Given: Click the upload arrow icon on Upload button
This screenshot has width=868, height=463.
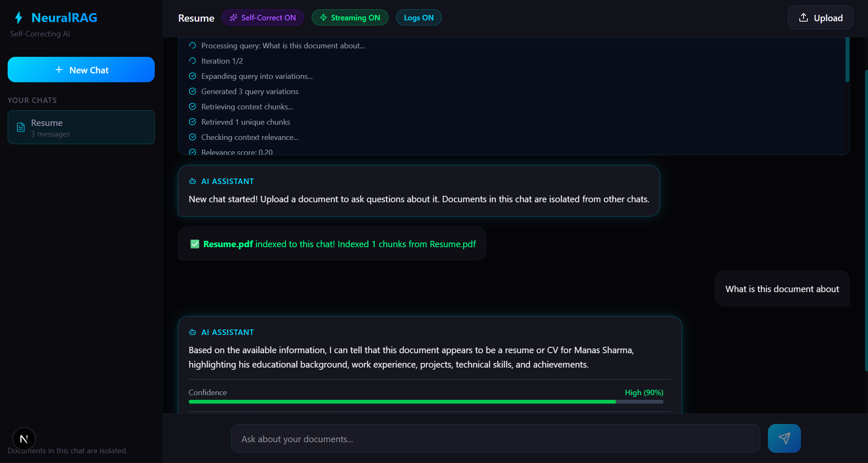Looking at the screenshot, I should tap(804, 18).
